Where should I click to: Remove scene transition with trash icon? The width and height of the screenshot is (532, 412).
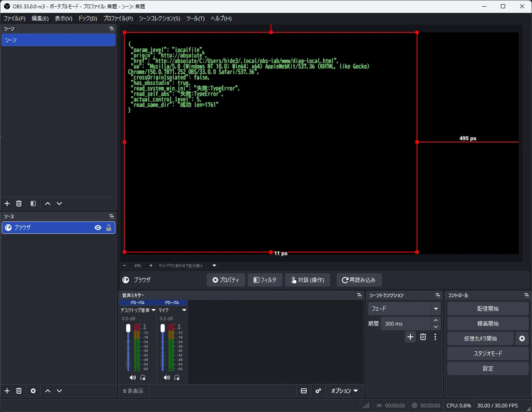pyautogui.click(x=423, y=337)
